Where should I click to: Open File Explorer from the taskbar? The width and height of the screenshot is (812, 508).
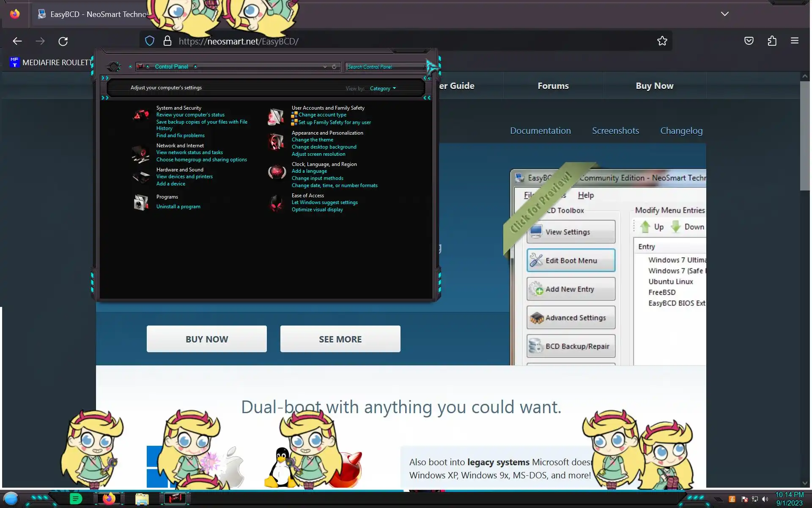[x=142, y=499]
